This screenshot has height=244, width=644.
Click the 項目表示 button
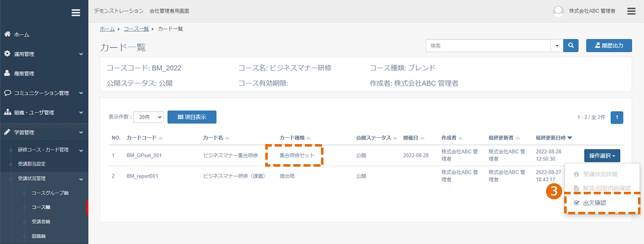pos(192,116)
